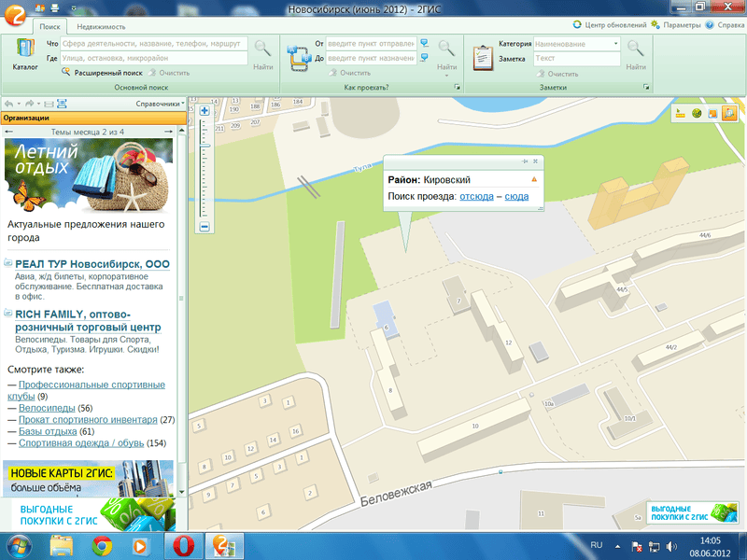Click сюда link in map callout
The height and width of the screenshot is (560, 747).
click(x=516, y=196)
